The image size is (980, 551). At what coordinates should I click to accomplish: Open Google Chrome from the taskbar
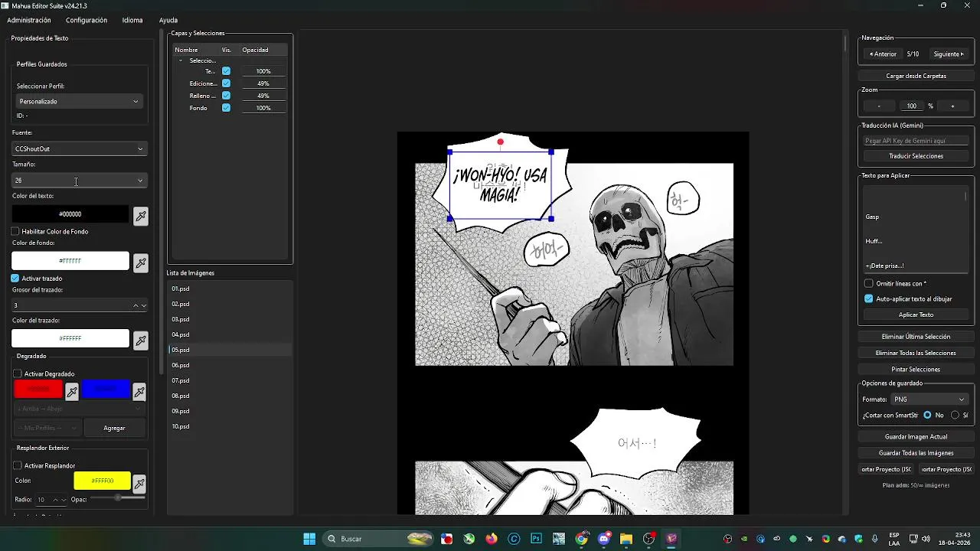click(582, 539)
